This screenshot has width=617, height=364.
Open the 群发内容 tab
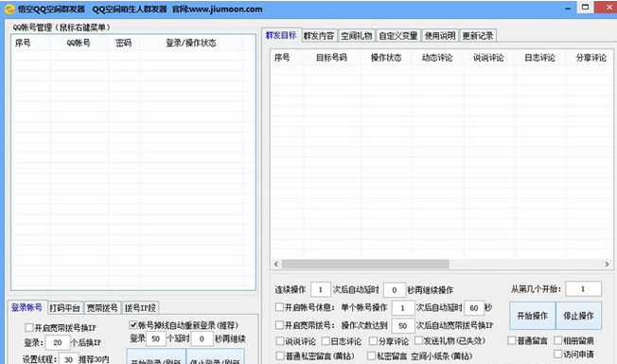click(319, 36)
